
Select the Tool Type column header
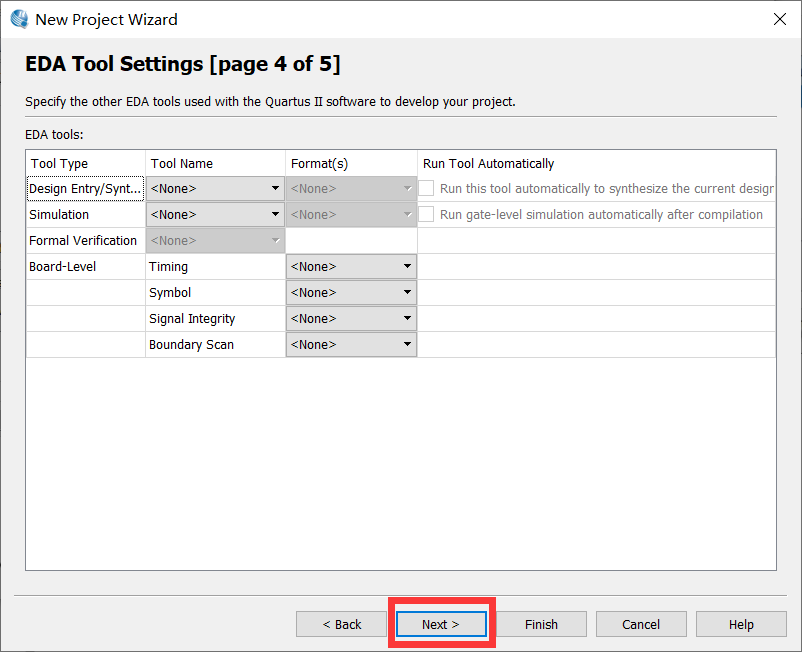(x=86, y=164)
